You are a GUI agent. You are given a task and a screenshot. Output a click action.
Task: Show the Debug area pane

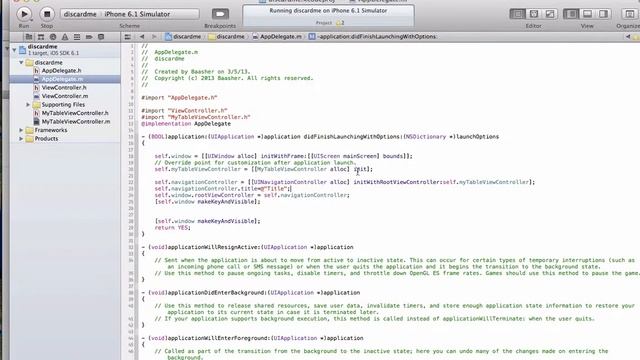(x=587, y=14)
